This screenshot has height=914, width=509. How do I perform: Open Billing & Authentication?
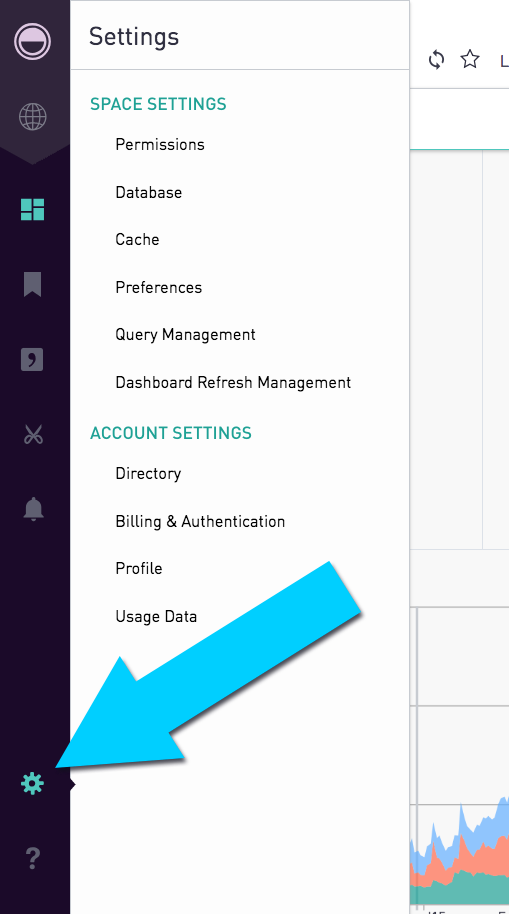coord(200,521)
